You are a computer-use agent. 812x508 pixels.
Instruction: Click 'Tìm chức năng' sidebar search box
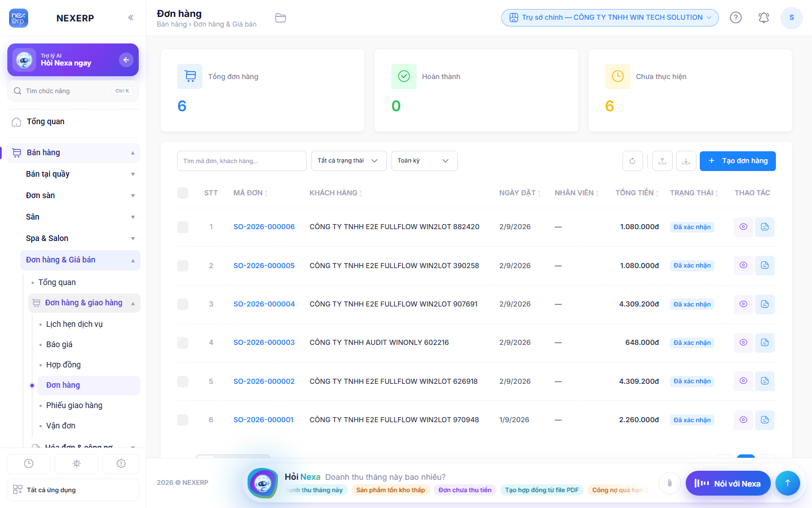(73, 91)
